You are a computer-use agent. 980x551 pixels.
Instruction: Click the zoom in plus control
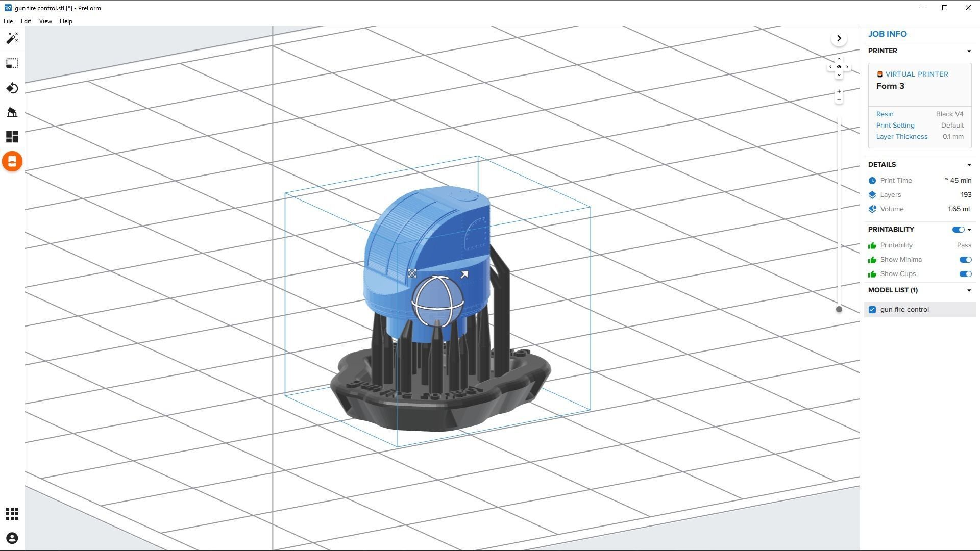pos(839,91)
